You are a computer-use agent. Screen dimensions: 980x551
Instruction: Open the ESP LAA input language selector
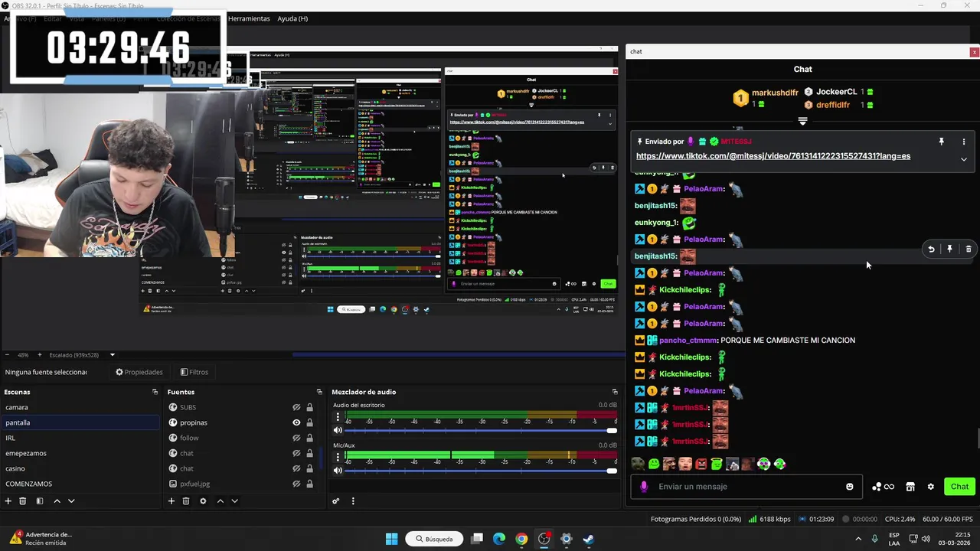click(894, 539)
